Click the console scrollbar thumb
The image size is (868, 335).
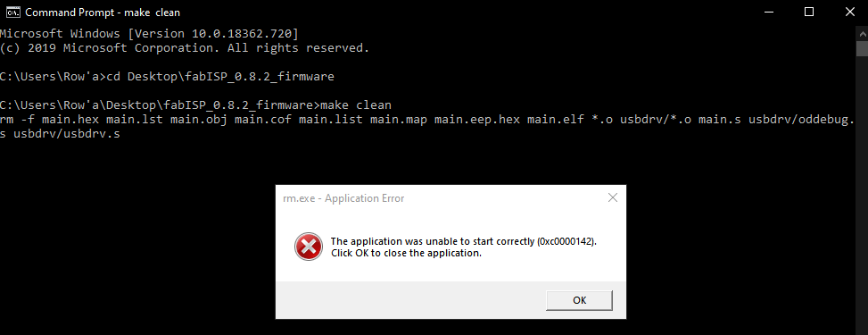pos(862,48)
